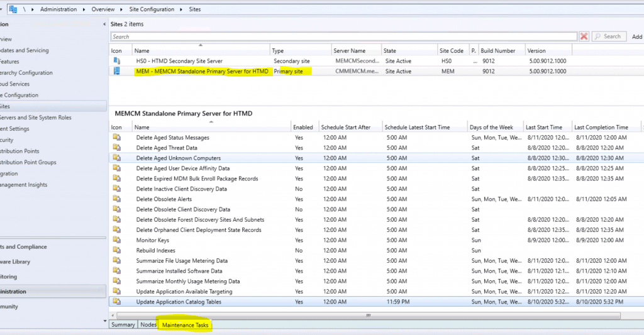The width and height of the screenshot is (644, 335).
Task: Click the icon for Delete Aged Threat Data
Action: coord(116,147)
